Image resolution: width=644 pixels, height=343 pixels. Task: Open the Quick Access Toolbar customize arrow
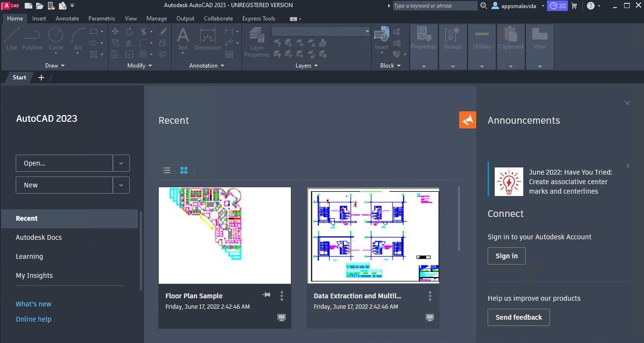click(72, 6)
